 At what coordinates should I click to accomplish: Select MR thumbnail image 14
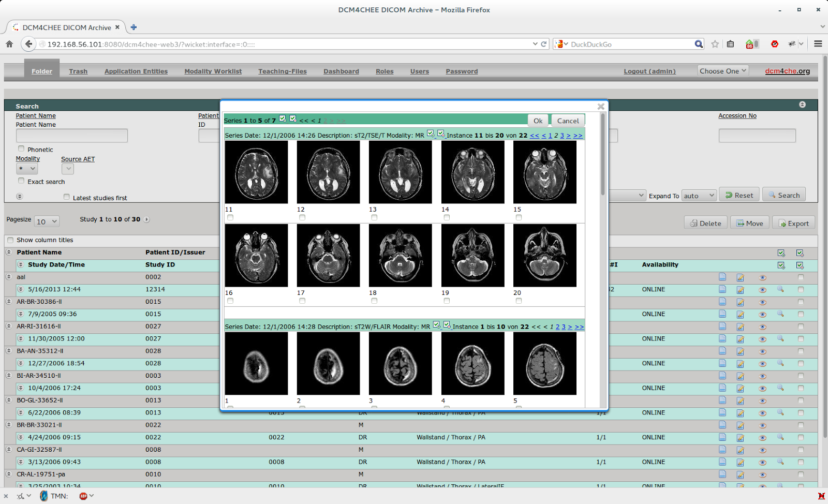(472, 172)
